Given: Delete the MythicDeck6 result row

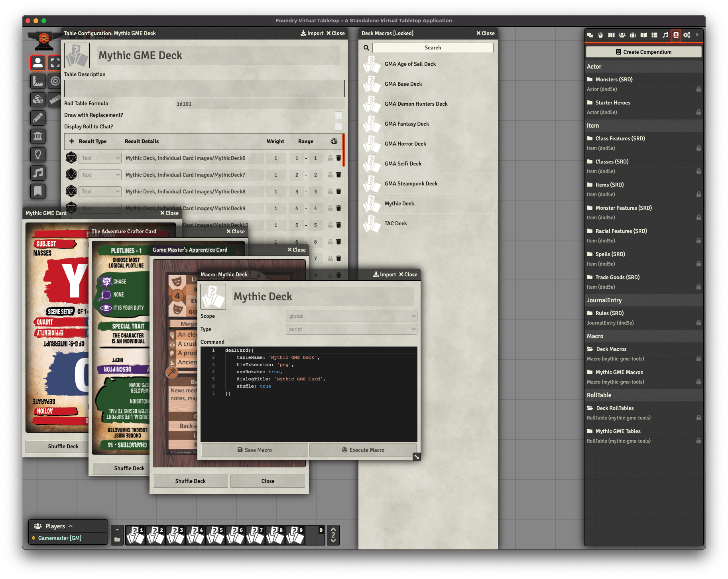Looking at the screenshot, I should 338,158.
